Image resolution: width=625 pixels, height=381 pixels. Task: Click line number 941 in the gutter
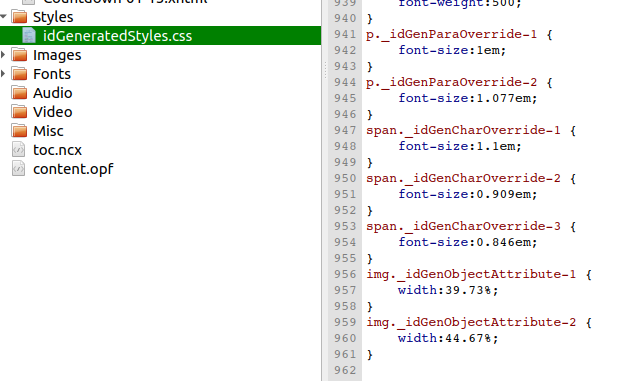[x=345, y=34]
